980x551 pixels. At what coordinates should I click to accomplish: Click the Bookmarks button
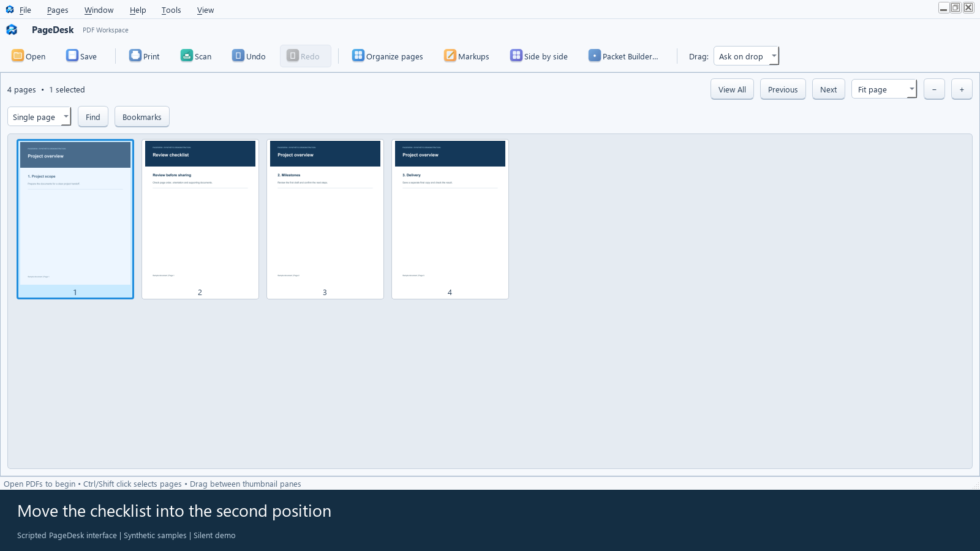142,117
